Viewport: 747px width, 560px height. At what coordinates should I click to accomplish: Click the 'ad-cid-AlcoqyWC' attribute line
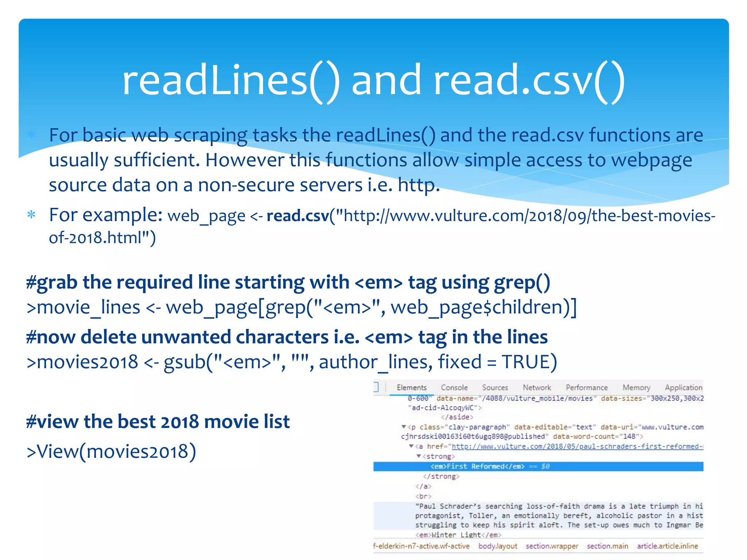point(445,408)
